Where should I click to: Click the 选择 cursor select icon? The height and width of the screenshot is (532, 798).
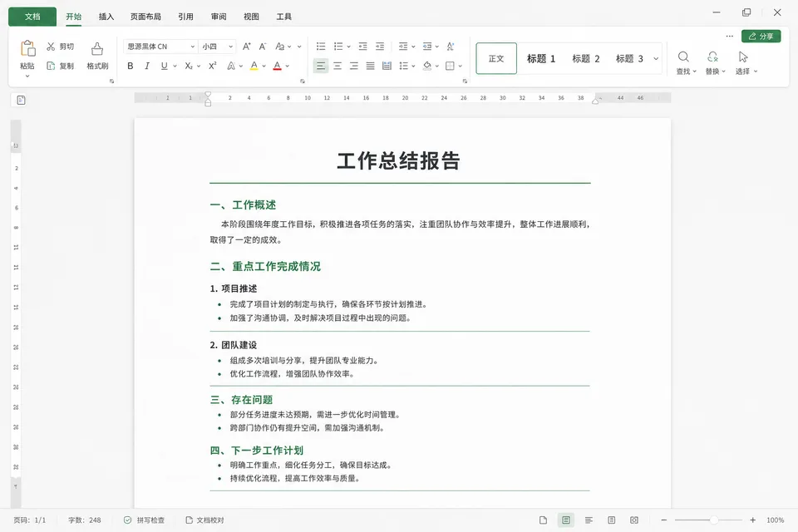point(743,57)
